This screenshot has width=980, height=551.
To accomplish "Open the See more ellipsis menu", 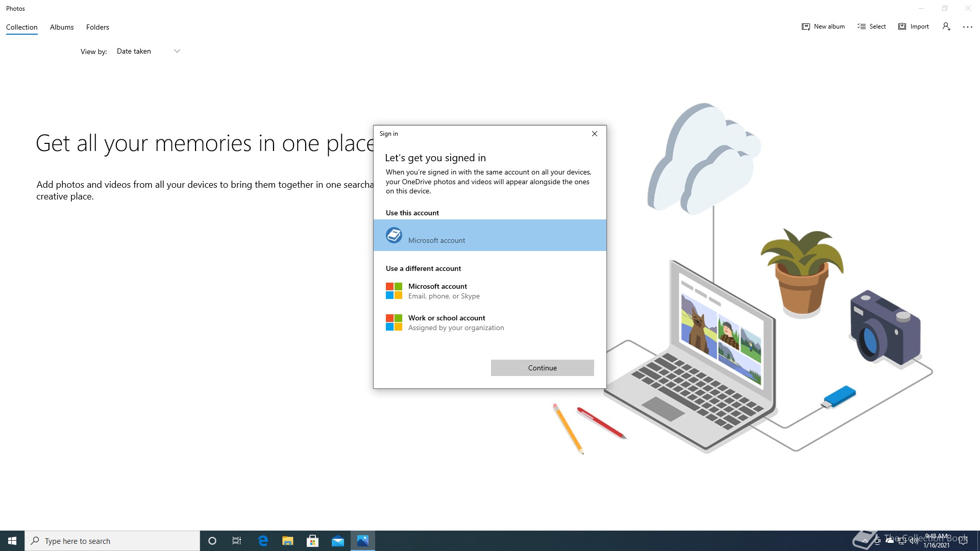I will click(x=968, y=27).
